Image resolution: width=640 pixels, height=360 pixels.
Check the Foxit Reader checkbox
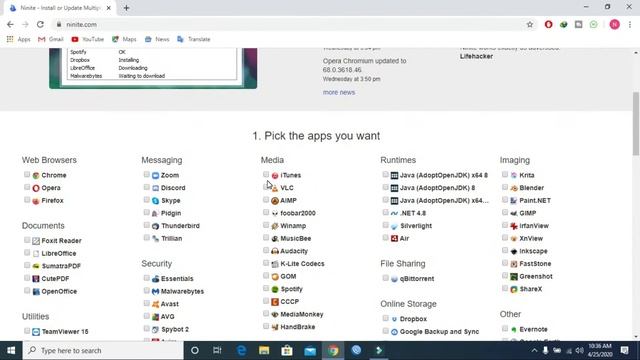click(27, 240)
